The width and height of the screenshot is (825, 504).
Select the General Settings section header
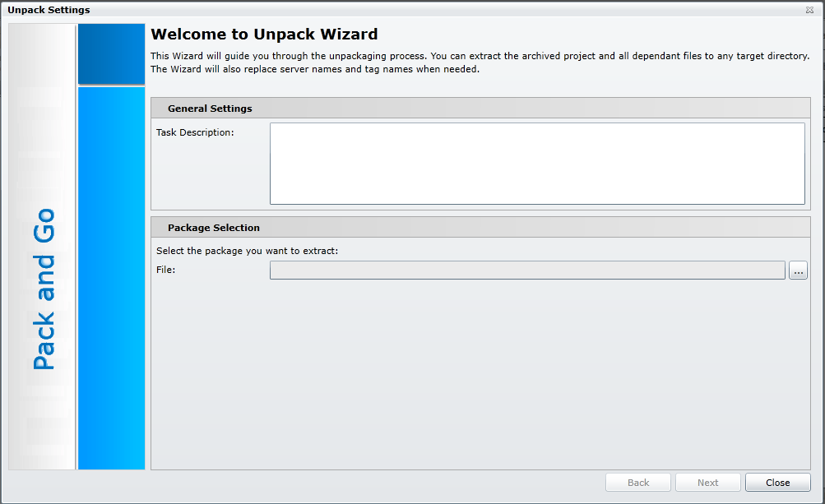(210, 109)
